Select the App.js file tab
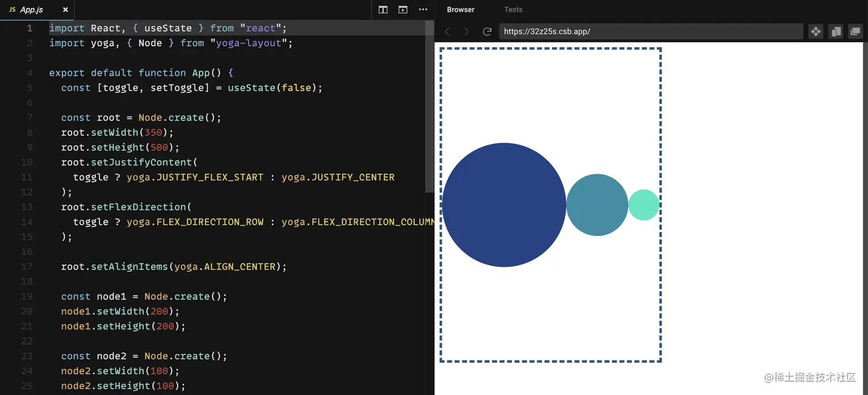868x395 pixels. (x=37, y=10)
